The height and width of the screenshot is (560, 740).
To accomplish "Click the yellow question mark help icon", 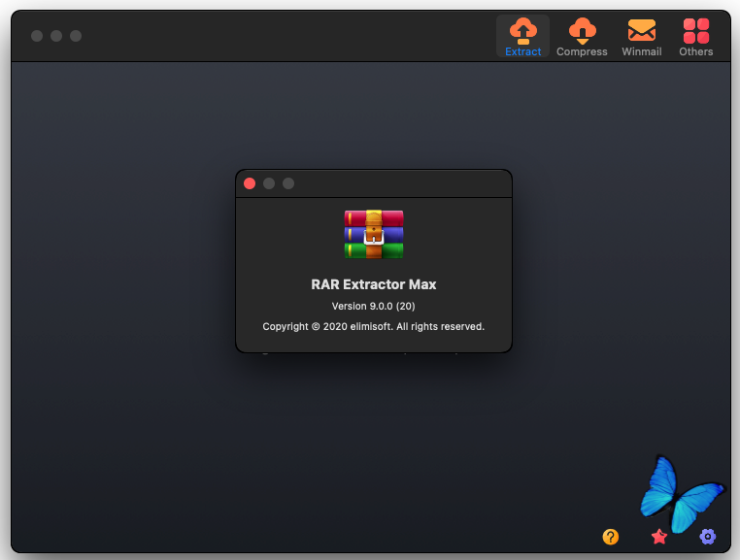I will point(610,537).
